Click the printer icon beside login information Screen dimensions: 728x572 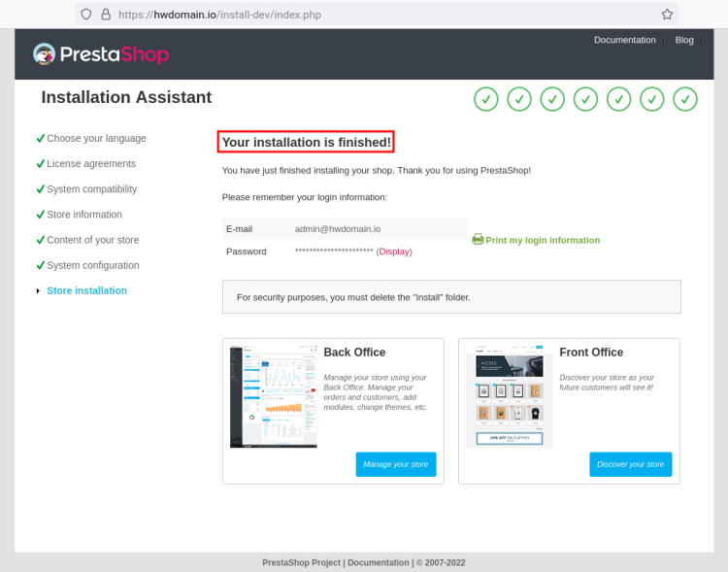click(478, 239)
